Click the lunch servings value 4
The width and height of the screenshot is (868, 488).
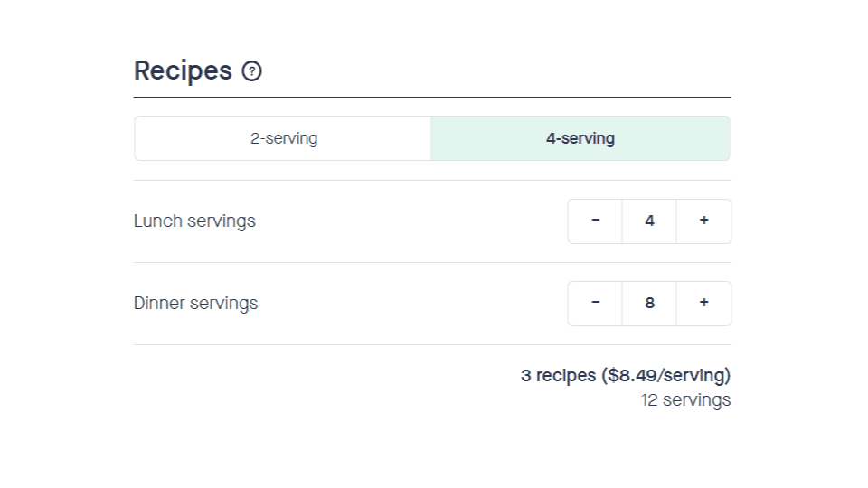tap(649, 221)
